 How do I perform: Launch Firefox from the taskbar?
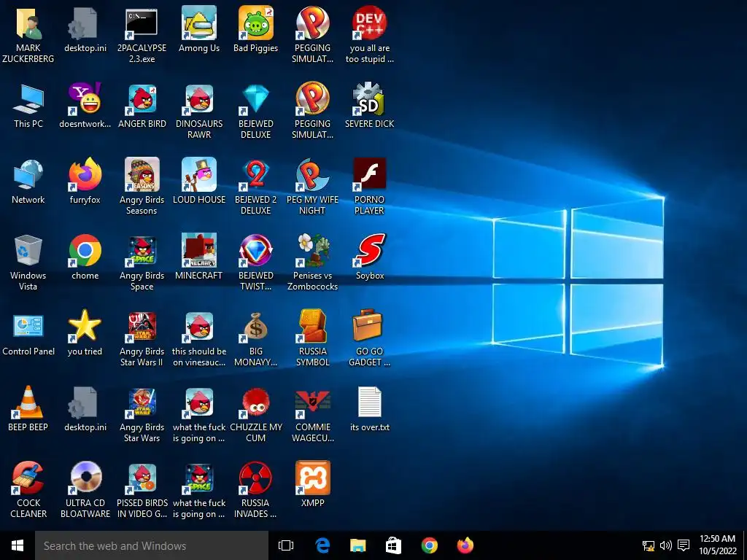point(465,545)
